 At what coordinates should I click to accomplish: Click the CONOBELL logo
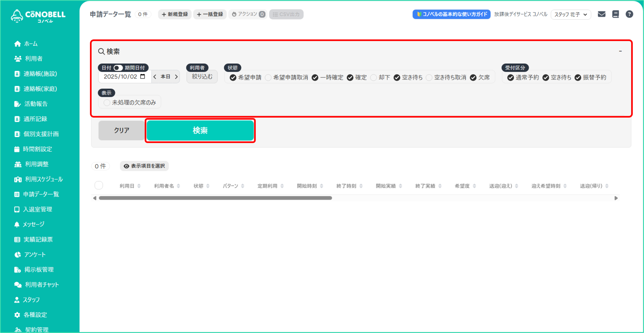click(x=38, y=16)
